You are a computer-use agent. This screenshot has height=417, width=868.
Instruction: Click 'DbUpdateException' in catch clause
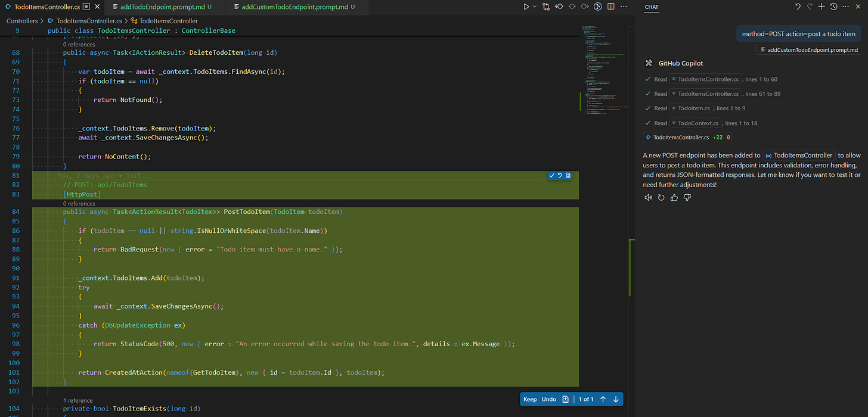tap(138, 325)
